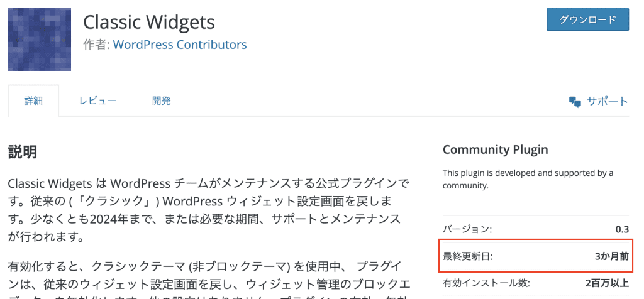Open the WordPress Contributors author link

(180, 45)
